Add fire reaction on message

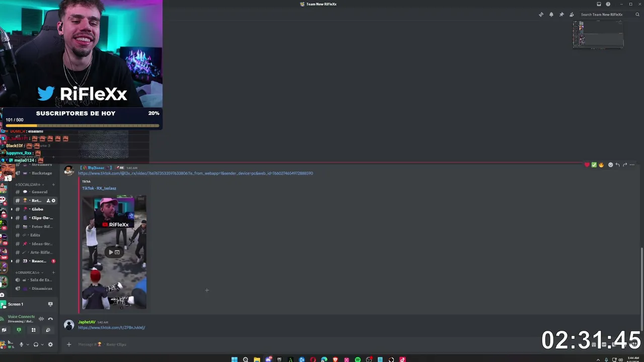(x=601, y=165)
